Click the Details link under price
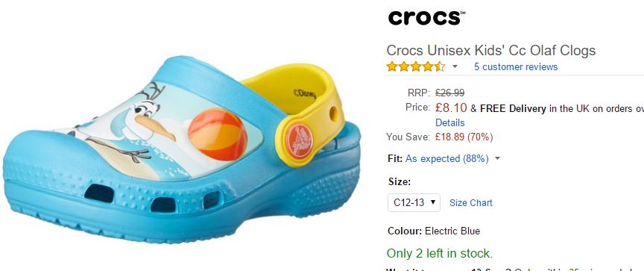 [x=450, y=122]
